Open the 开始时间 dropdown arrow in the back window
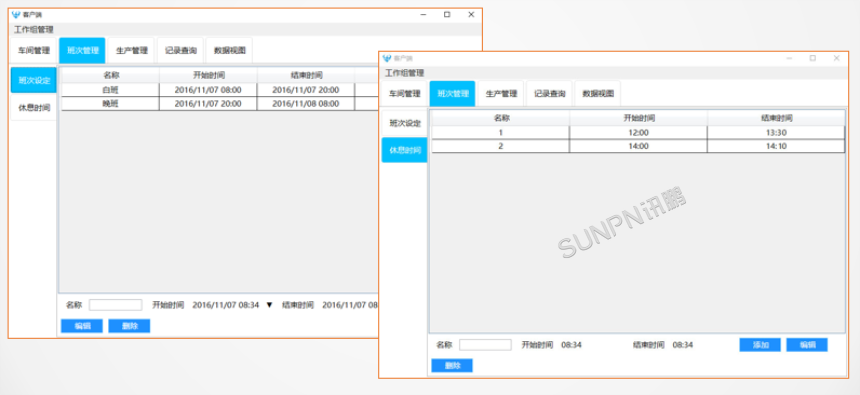860x395 pixels. (x=269, y=305)
